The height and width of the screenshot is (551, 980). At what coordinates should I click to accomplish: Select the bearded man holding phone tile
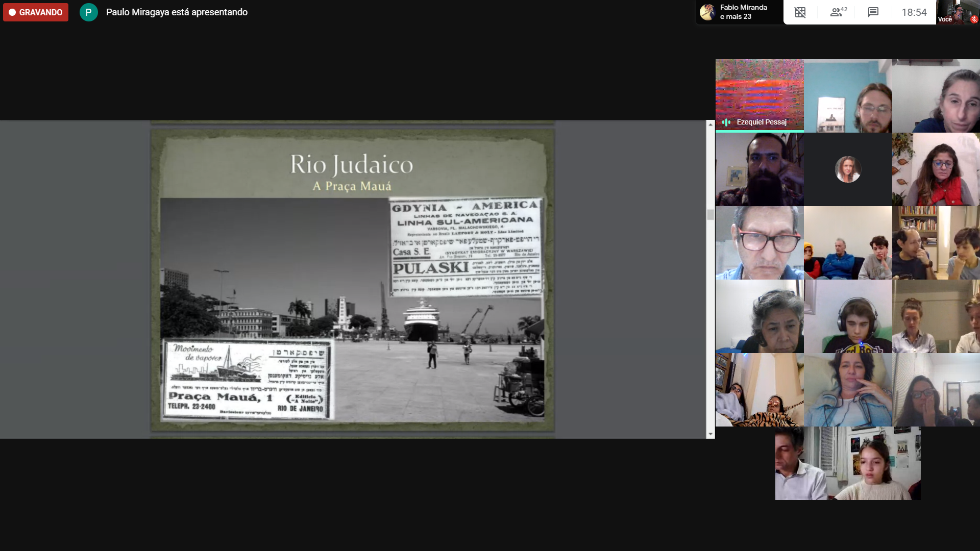tap(759, 169)
